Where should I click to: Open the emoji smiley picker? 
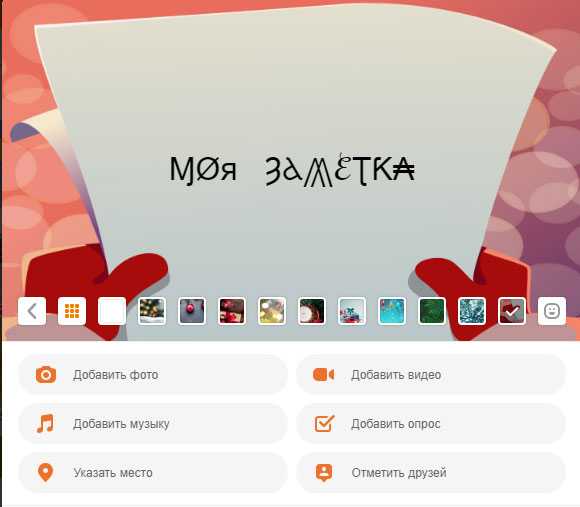click(552, 311)
